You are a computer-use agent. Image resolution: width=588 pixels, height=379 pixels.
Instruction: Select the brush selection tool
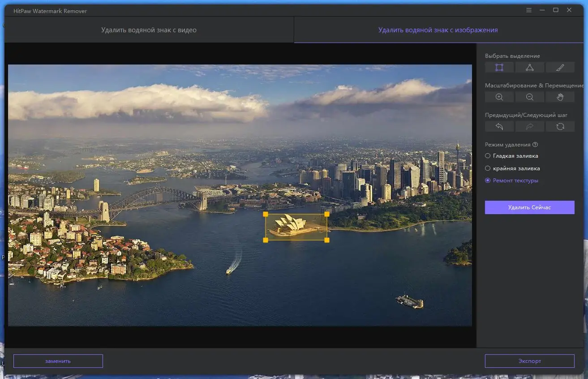click(560, 68)
